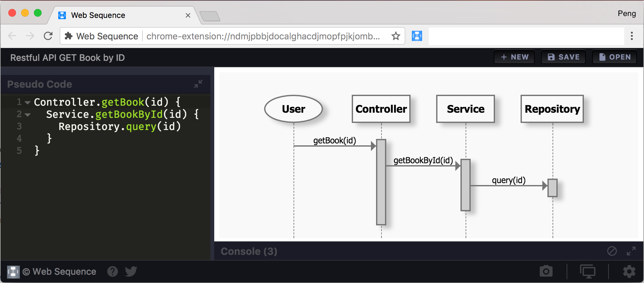Fold code at line 2 arrow

point(27,115)
